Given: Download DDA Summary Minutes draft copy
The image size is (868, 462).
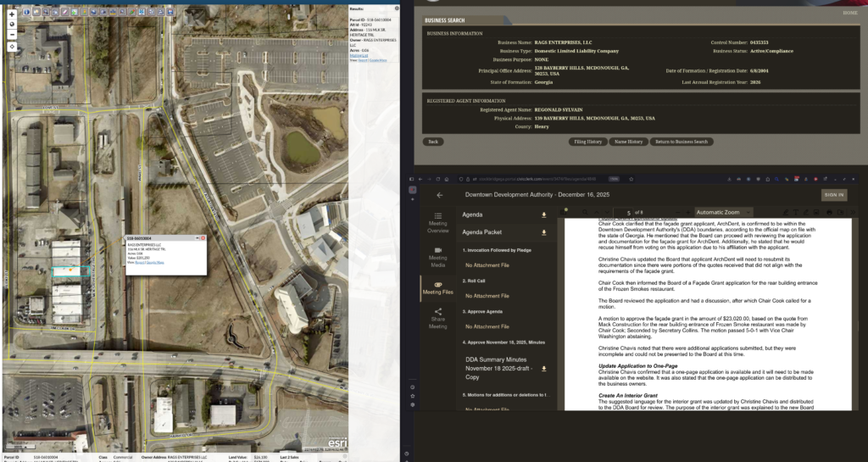Looking at the screenshot, I should 543,369.
